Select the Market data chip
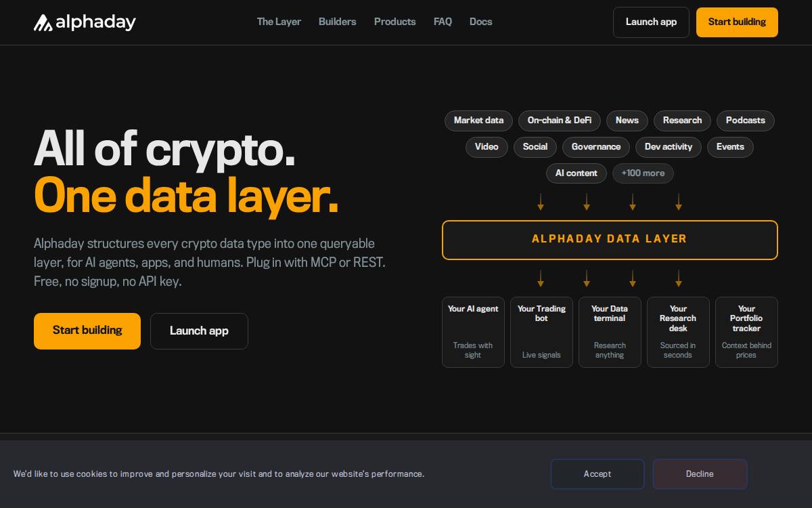Viewport: 812px width, 508px height. click(x=478, y=121)
